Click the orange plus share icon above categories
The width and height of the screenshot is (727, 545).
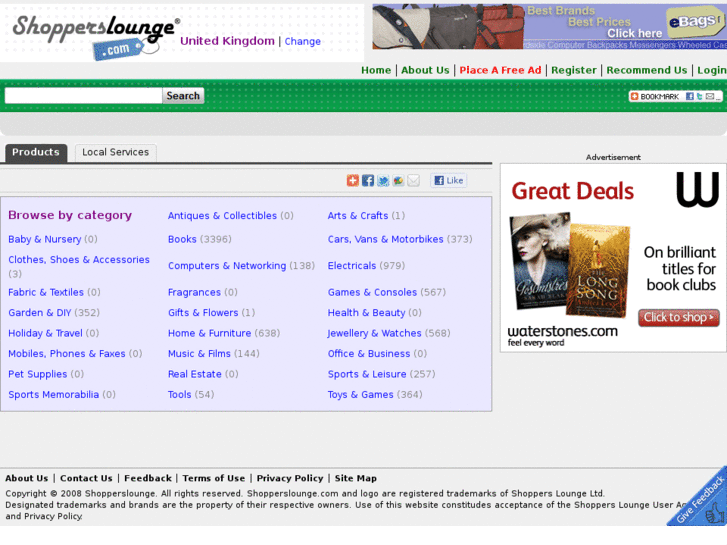352,180
